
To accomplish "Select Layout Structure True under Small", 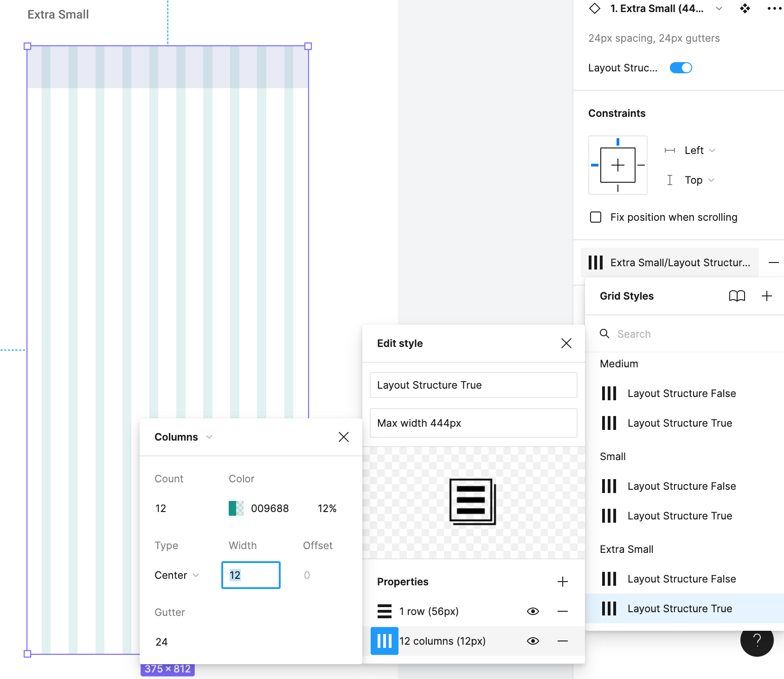I will point(680,515).
